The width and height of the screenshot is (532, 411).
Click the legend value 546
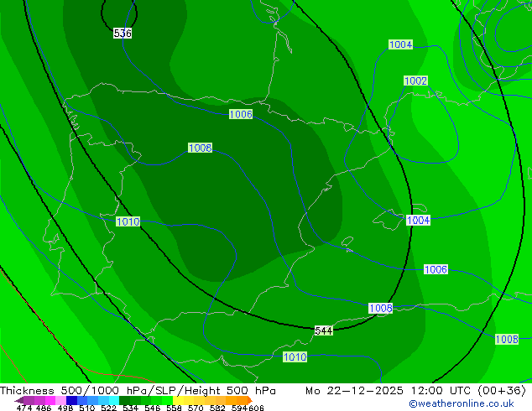click(x=153, y=408)
